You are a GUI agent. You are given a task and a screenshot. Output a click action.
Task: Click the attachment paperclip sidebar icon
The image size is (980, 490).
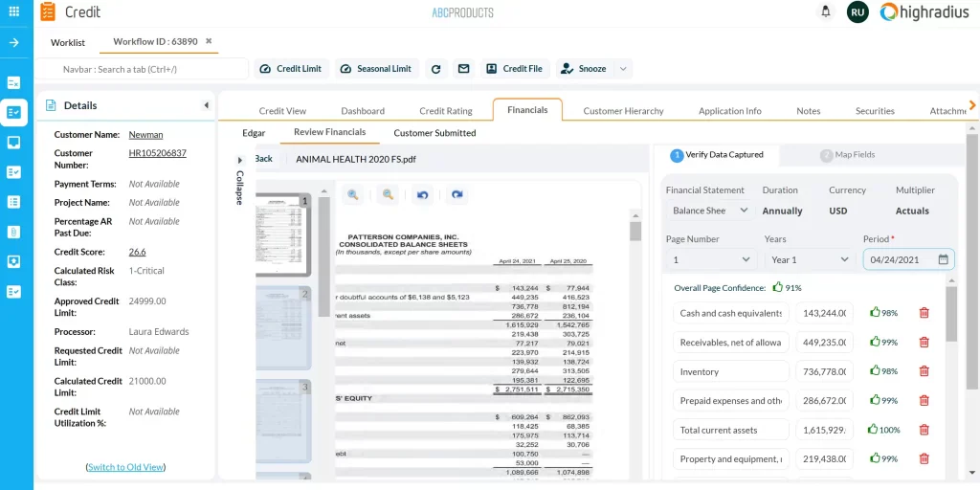[13, 232]
